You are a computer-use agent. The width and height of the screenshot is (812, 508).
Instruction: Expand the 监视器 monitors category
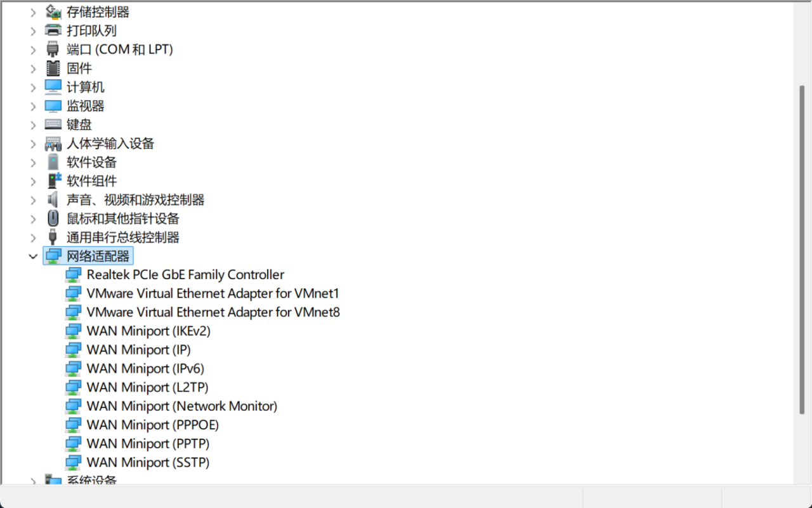click(33, 106)
